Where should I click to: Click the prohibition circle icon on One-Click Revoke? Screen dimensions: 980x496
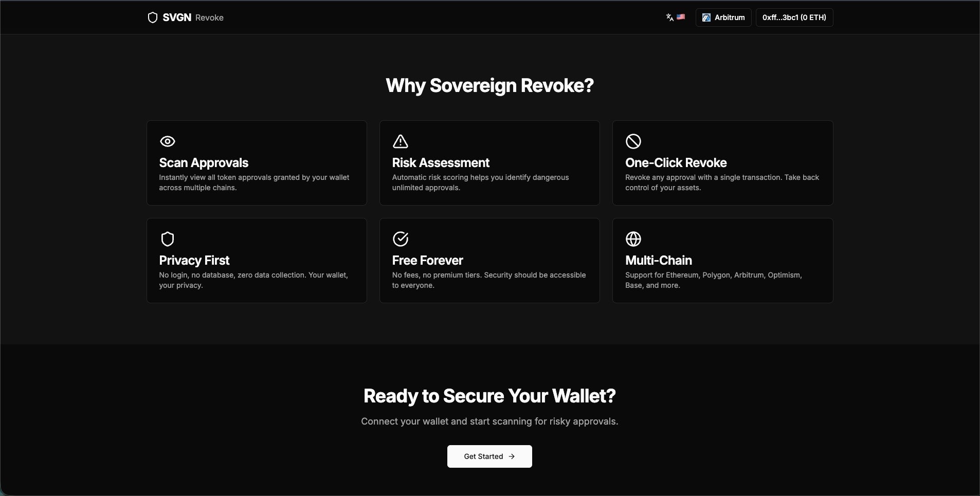pyautogui.click(x=633, y=141)
